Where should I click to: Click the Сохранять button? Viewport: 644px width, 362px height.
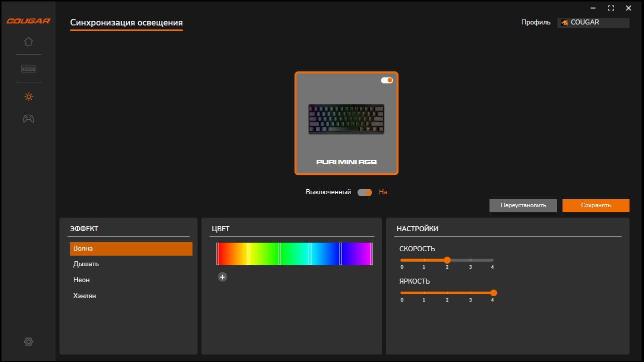point(595,206)
